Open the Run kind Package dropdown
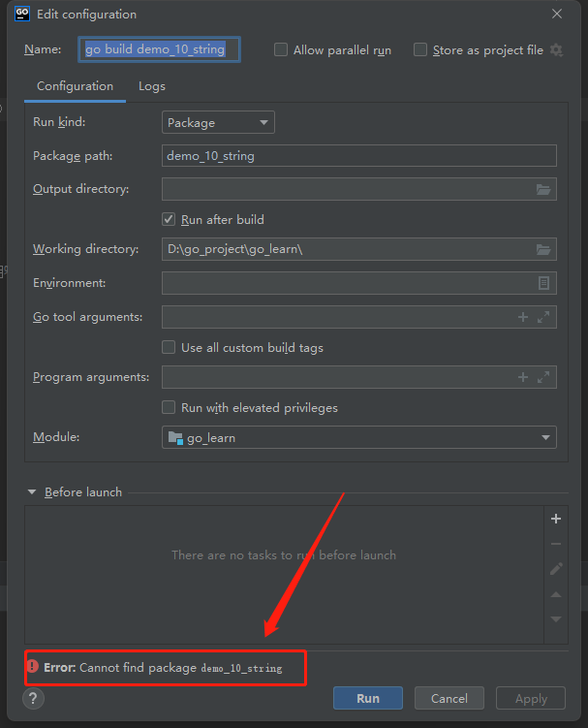 tap(218, 122)
